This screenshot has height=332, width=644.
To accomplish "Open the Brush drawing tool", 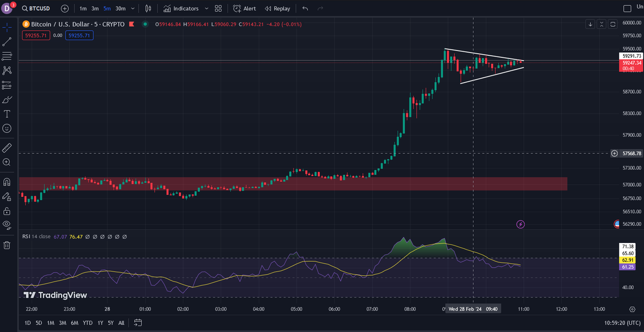I will [x=7, y=99].
